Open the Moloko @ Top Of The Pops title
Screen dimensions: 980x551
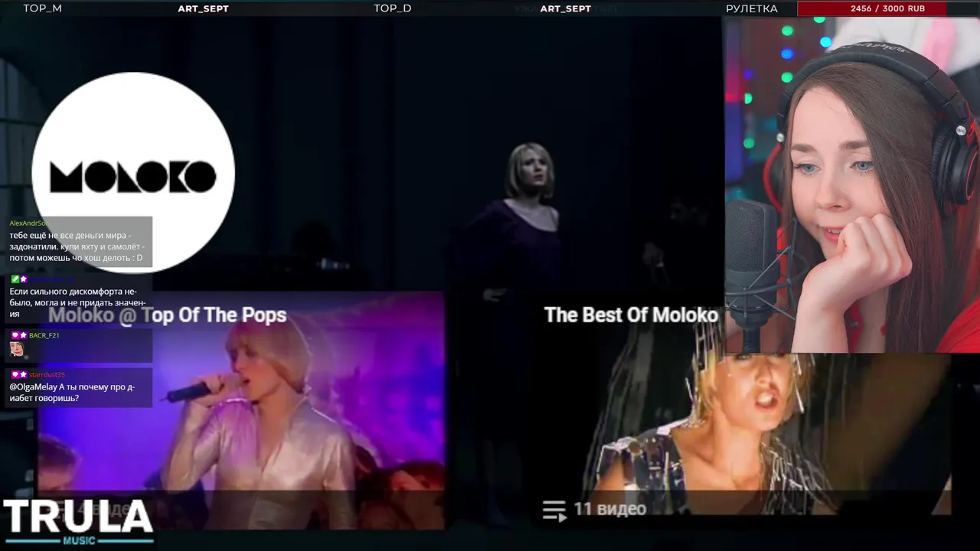167,315
